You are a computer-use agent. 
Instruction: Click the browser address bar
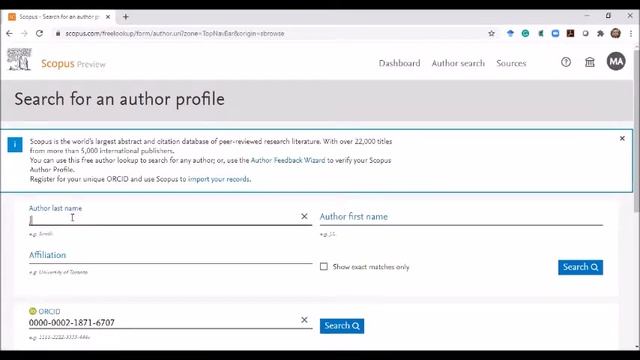pyautogui.click(x=269, y=33)
